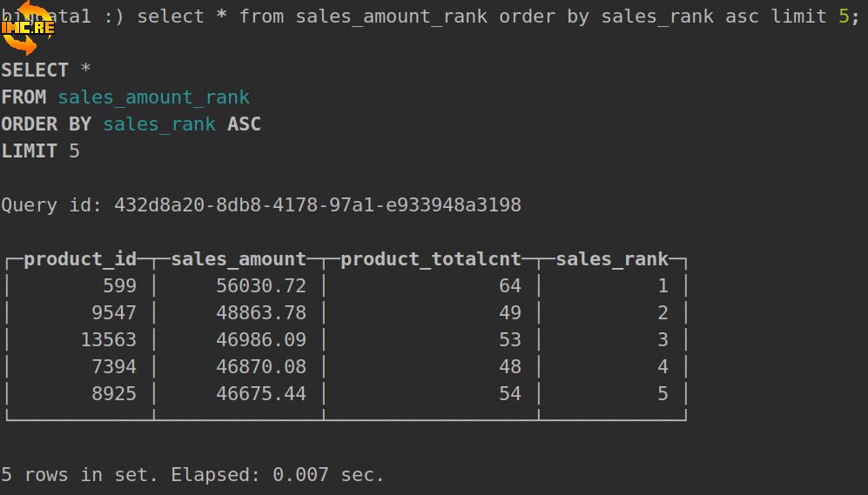Image resolution: width=868 pixels, height=495 pixels.
Task: Click sales_amount_rank in the FROM clause
Action: point(153,97)
